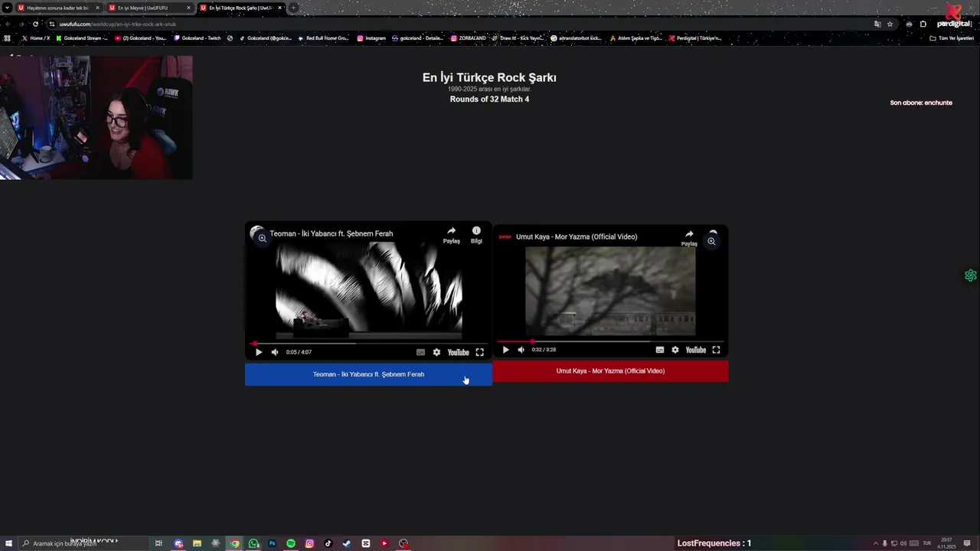Open the tab search dropdown arrow
This screenshot has height=551, width=980.
[8, 8]
